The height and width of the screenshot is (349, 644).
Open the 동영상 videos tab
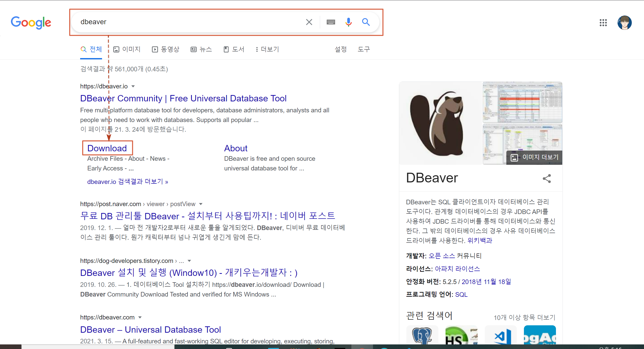coord(166,49)
